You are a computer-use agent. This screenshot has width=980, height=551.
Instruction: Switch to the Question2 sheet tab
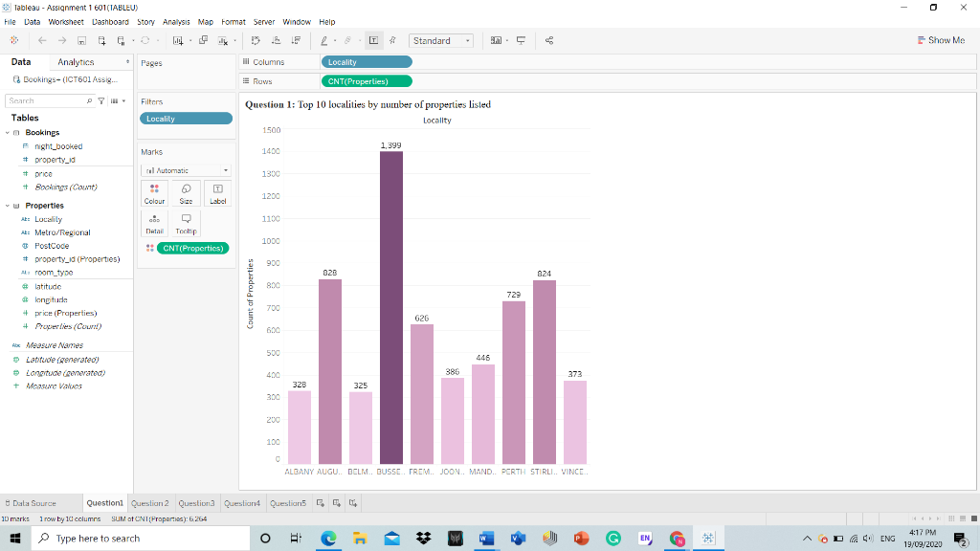coord(150,502)
